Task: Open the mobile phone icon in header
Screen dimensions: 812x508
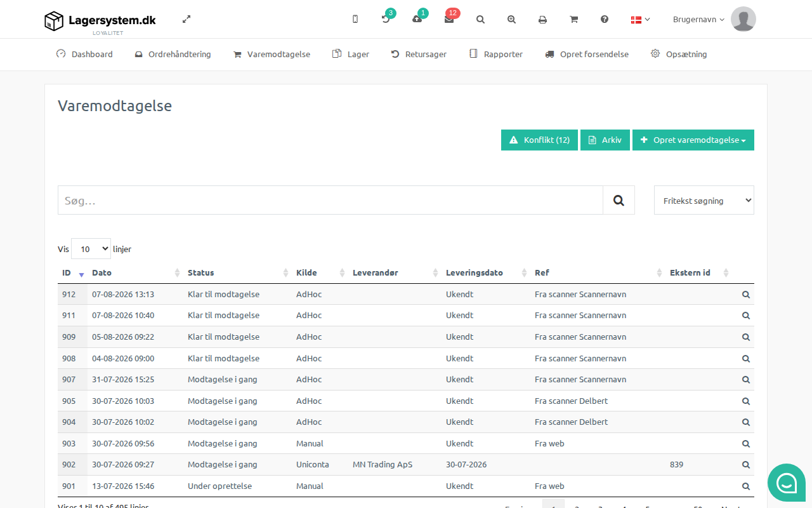Action: tap(355, 19)
